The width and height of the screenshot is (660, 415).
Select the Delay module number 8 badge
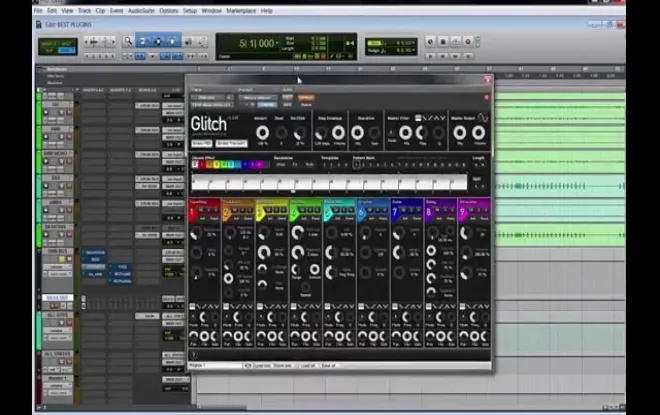(428, 213)
